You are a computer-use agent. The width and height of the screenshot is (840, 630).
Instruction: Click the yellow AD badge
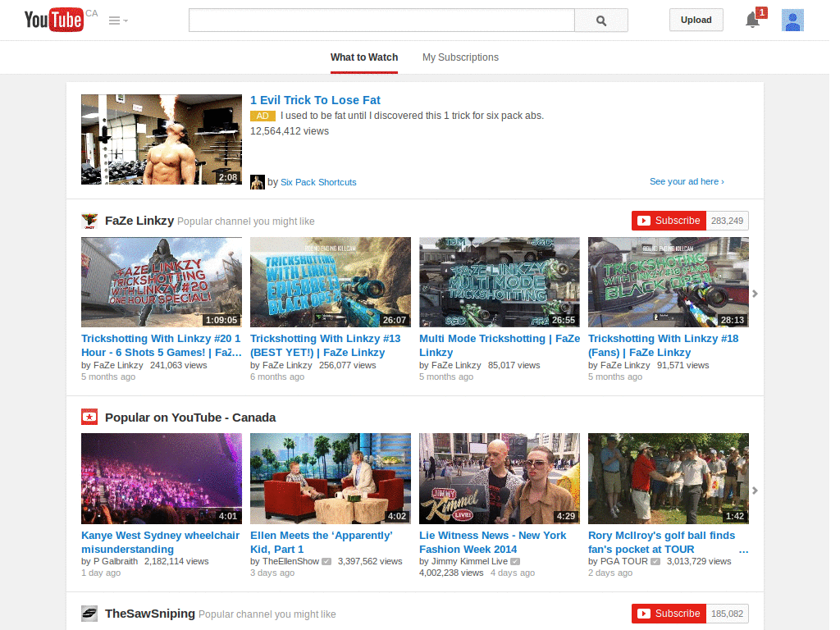click(x=262, y=116)
